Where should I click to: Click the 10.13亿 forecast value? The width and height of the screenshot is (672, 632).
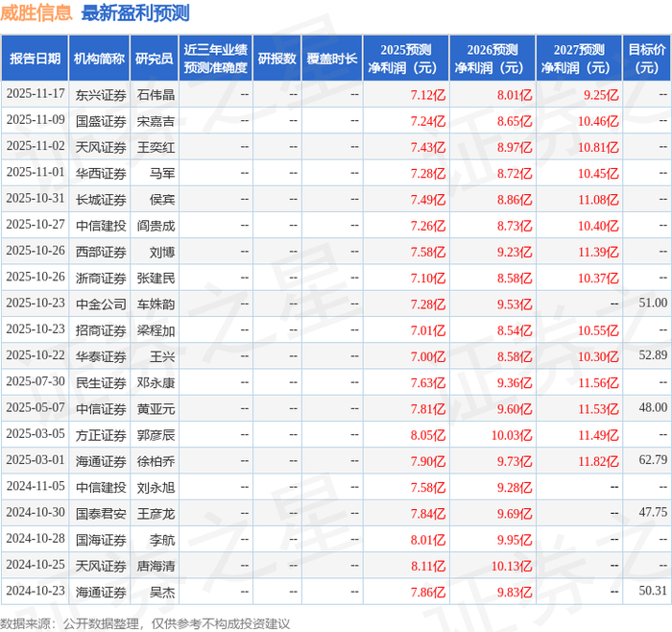click(512, 566)
